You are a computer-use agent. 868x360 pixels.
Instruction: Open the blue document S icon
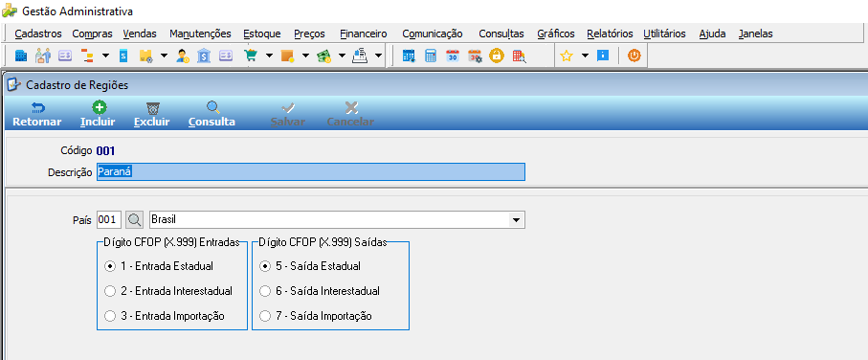tap(123, 56)
